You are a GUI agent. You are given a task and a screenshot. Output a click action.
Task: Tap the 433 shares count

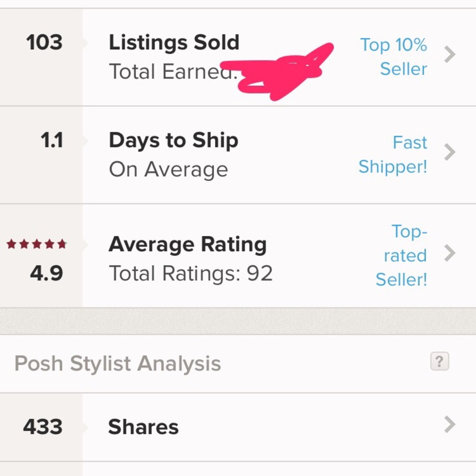click(x=43, y=427)
